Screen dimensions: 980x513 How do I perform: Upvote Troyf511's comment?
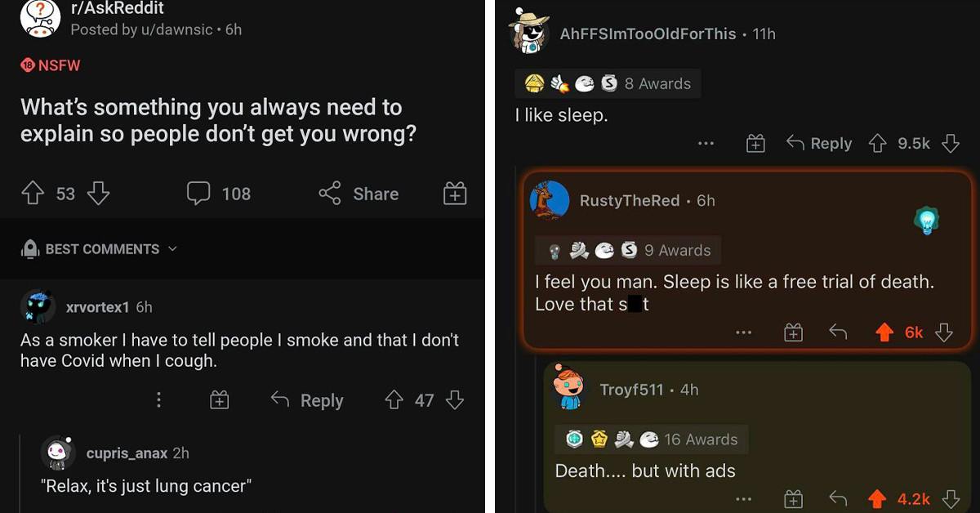pos(880,498)
